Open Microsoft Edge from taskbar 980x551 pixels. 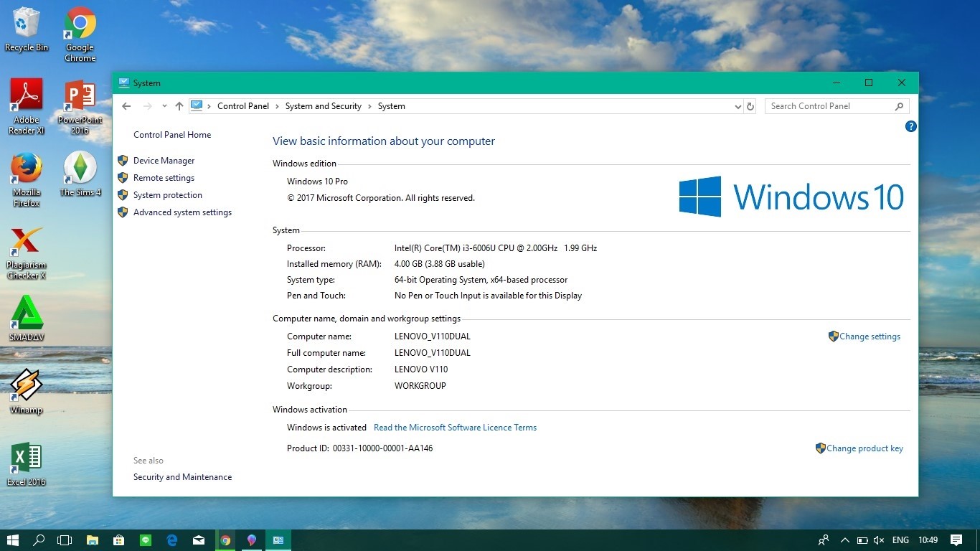click(172, 540)
